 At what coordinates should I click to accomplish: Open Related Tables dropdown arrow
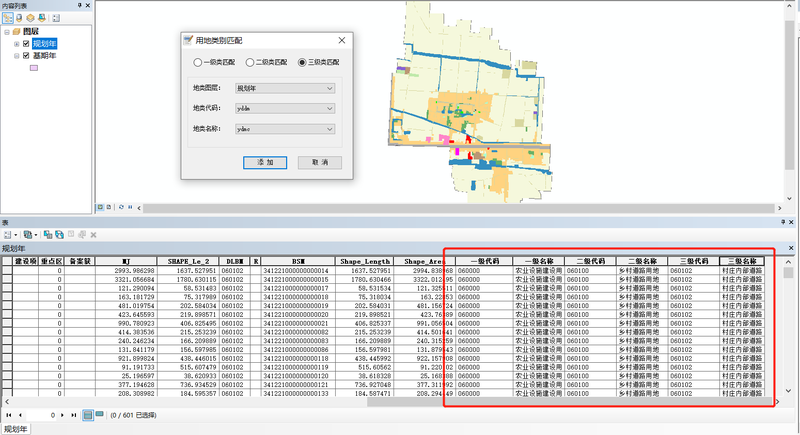click(35, 235)
